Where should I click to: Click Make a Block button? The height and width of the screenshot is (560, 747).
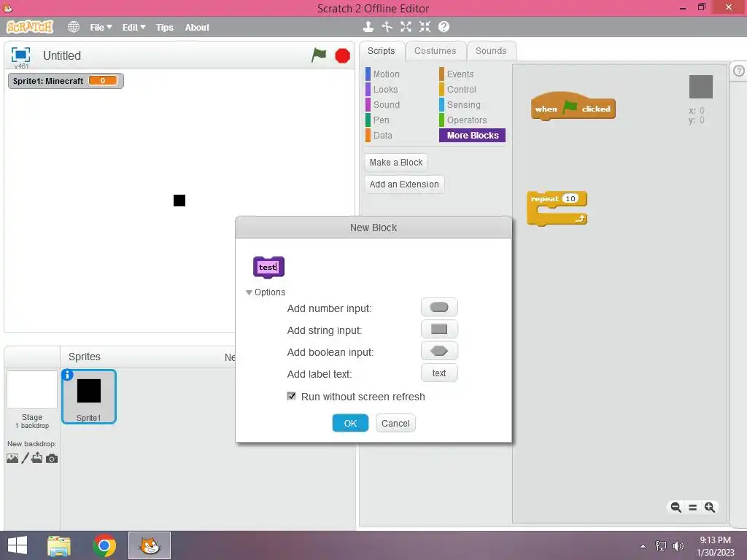coord(396,163)
